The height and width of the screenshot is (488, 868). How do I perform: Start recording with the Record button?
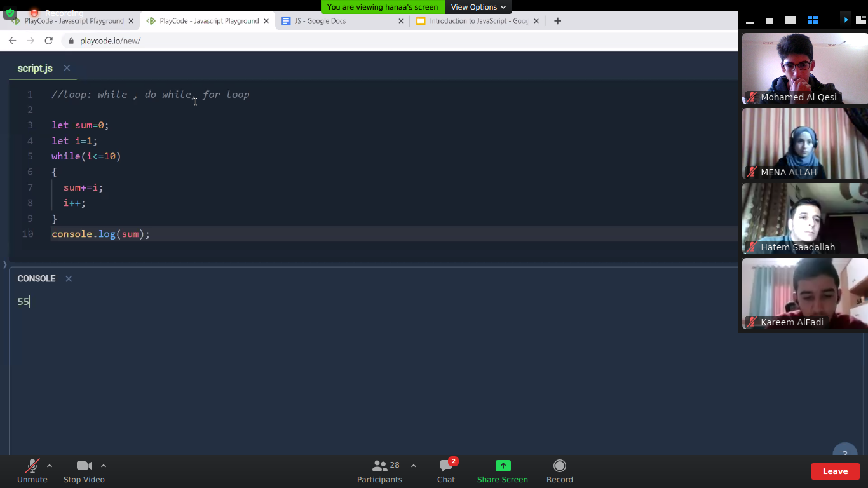(559, 471)
